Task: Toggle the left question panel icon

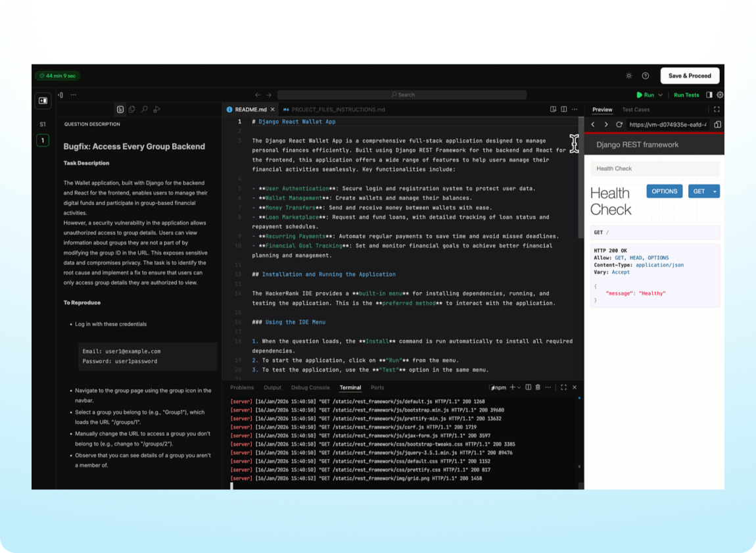Action: pos(43,101)
